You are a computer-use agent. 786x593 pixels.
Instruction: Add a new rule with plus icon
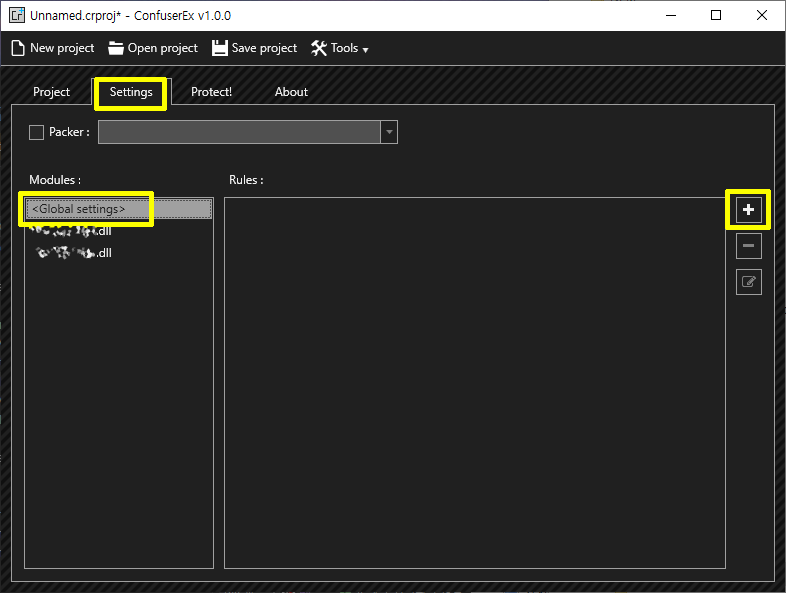pos(748,210)
